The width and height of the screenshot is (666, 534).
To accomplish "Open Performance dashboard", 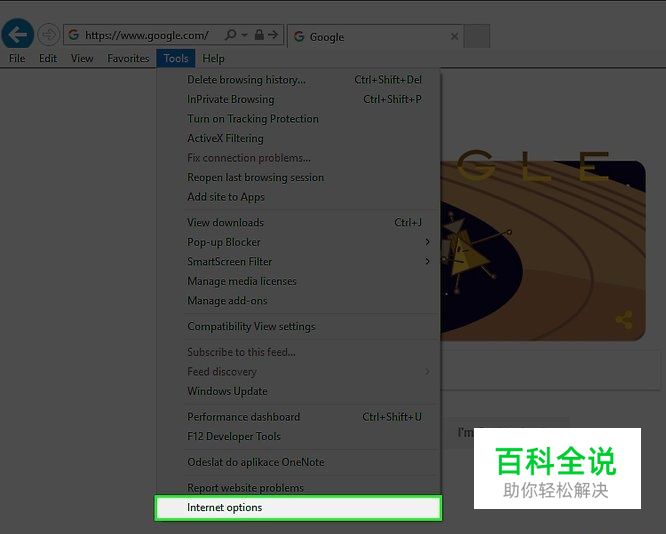I will (x=299, y=417).
